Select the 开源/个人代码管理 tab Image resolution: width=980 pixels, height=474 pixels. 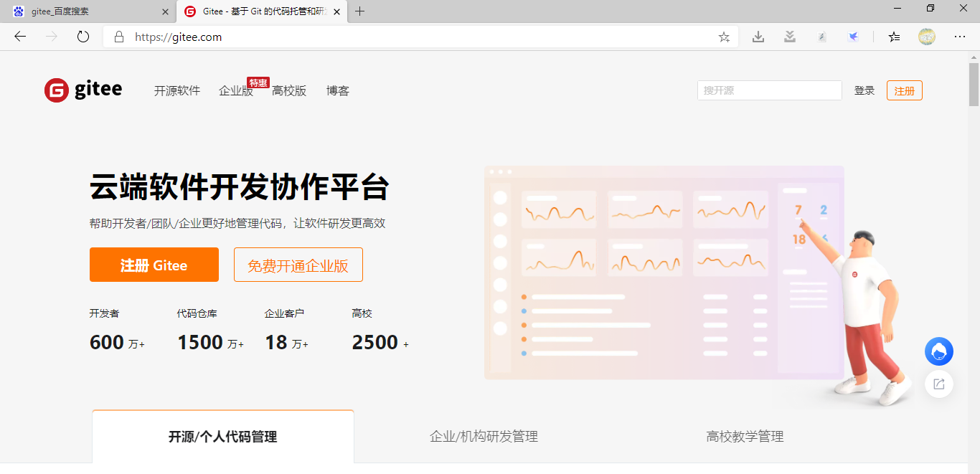(223, 436)
